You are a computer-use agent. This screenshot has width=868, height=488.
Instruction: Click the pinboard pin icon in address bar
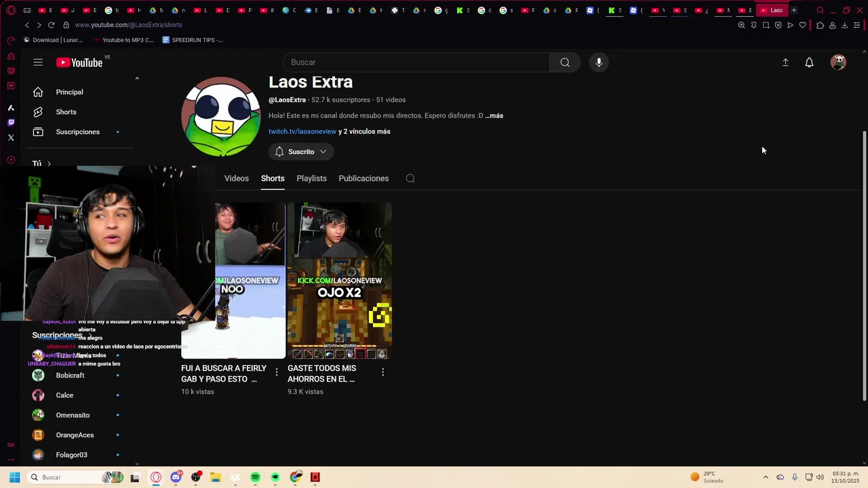[753, 25]
